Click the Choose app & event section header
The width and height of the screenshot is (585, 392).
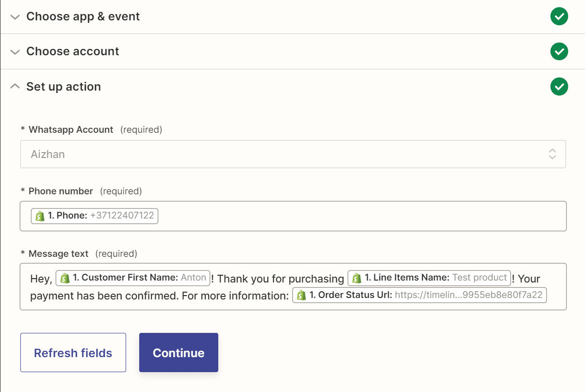pyautogui.click(x=83, y=16)
